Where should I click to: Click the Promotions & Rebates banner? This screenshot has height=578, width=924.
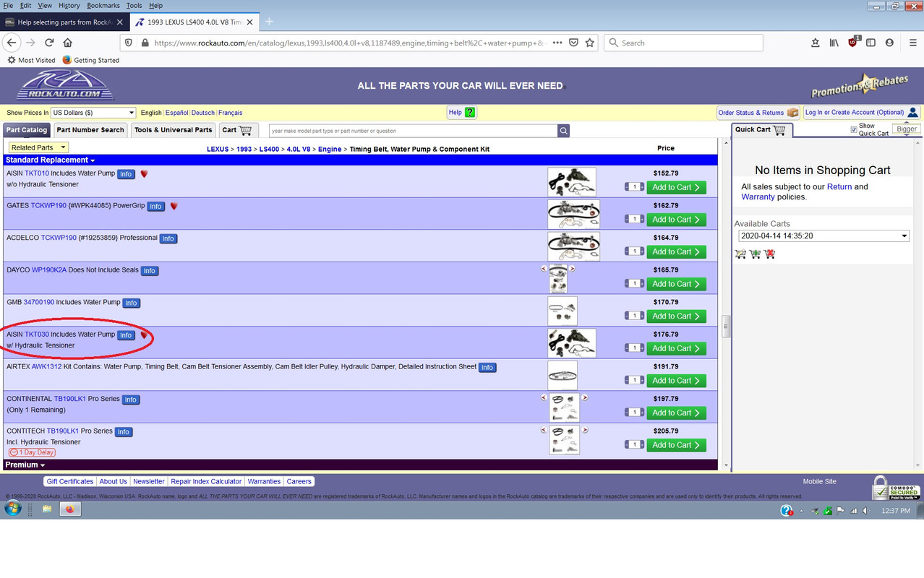(860, 85)
